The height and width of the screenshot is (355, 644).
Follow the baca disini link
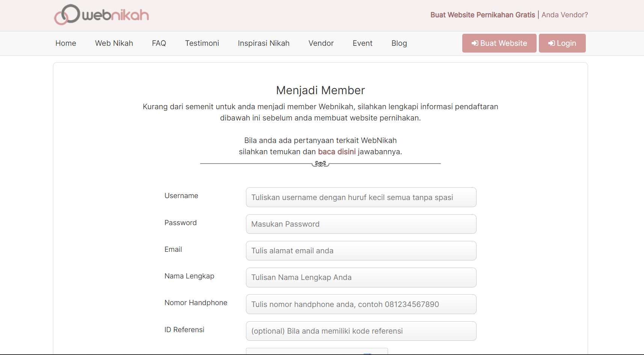point(336,152)
